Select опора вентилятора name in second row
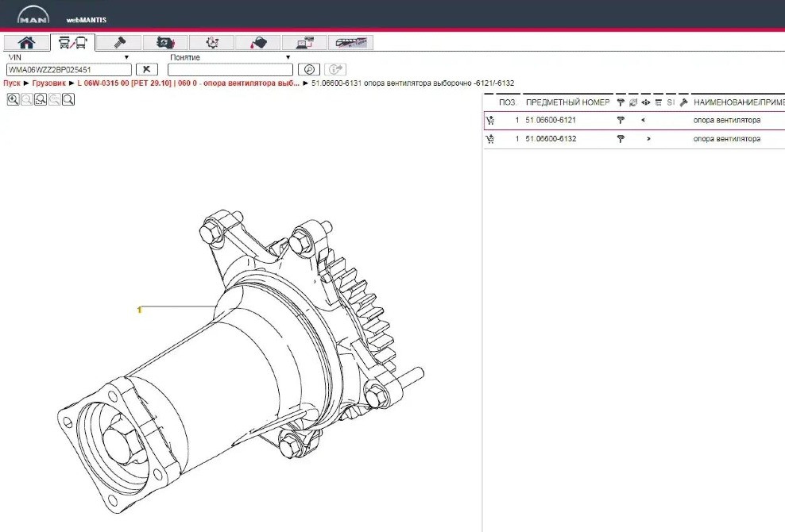This screenshot has height=532, width=785. pos(727,139)
